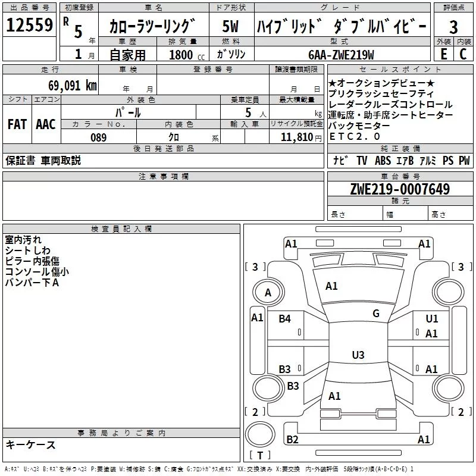This screenshot has height=476, width=476.
Task: Select the 車台番号 header
Action: pos(400,176)
